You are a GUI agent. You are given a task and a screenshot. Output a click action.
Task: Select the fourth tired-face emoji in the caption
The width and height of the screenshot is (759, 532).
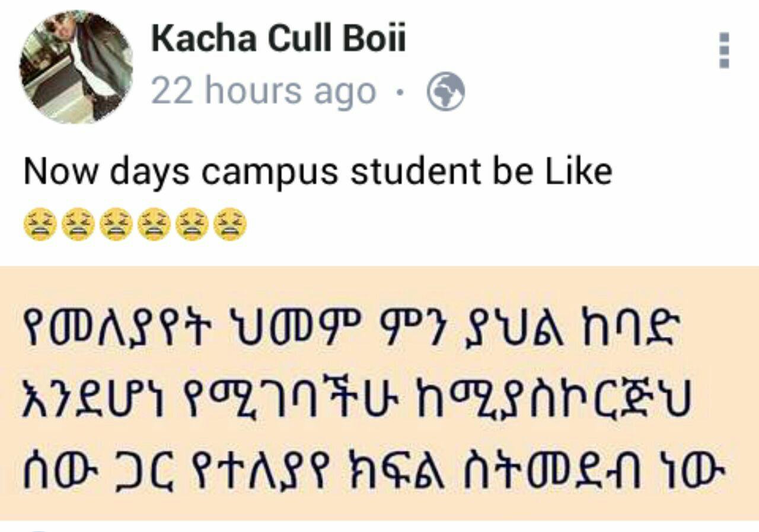[x=154, y=224]
